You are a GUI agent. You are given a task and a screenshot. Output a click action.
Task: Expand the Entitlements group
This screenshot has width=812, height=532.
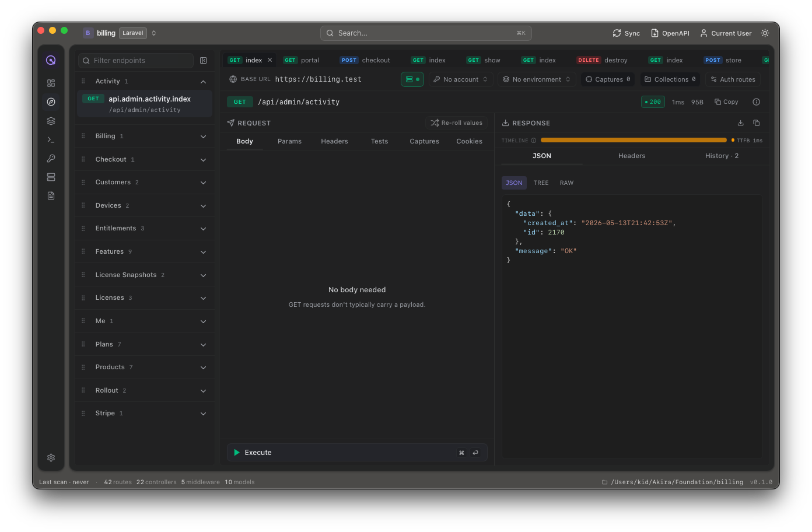(x=203, y=229)
